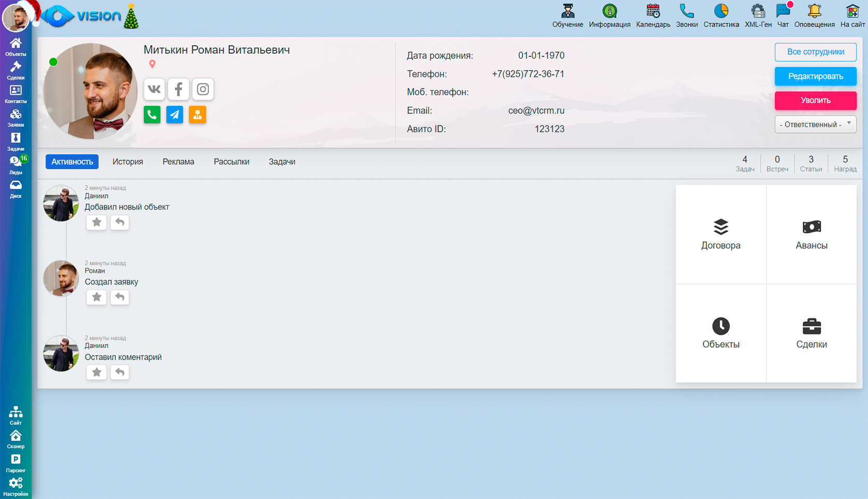Open the Instagram profile icon

click(203, 89)
